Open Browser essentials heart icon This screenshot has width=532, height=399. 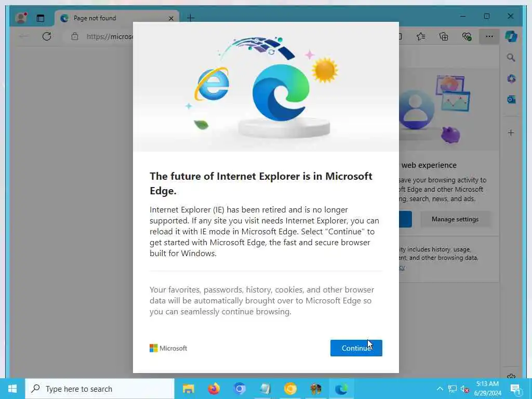click(467, 36)
